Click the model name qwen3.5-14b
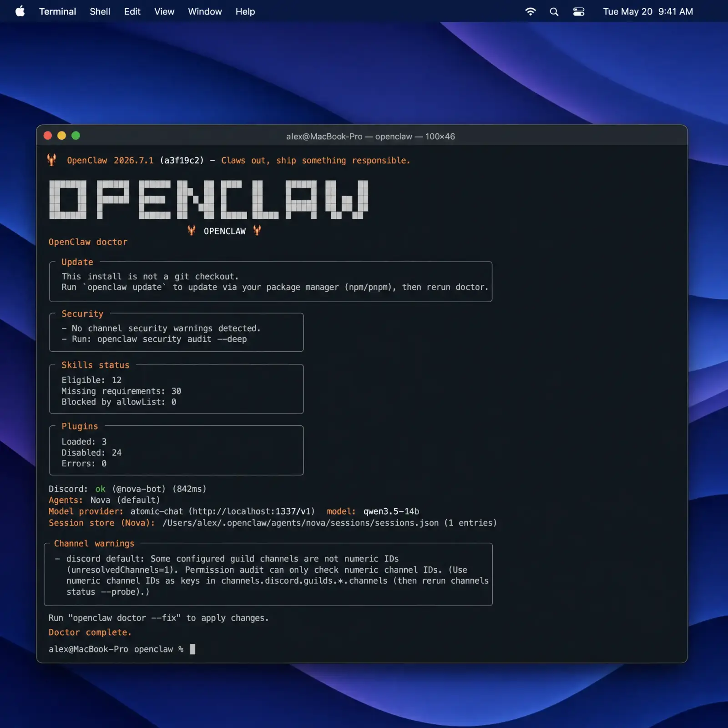The image size is (728, 728). click(x=391, y=511)
